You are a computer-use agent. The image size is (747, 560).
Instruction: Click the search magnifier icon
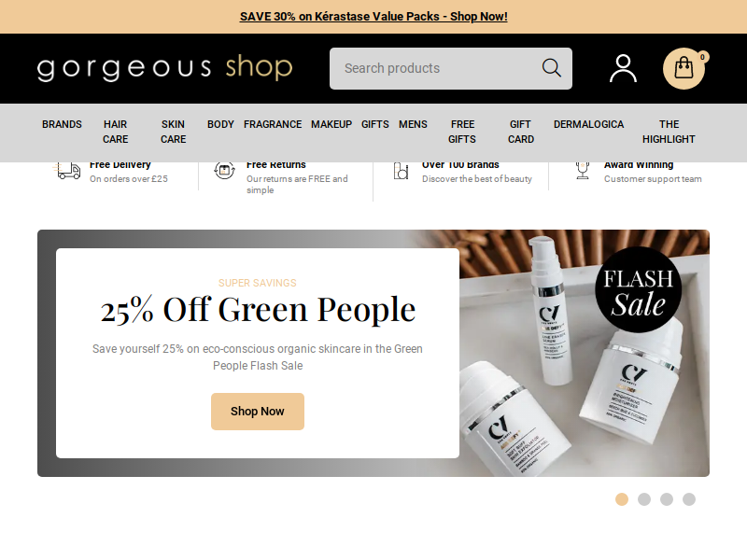551,68
